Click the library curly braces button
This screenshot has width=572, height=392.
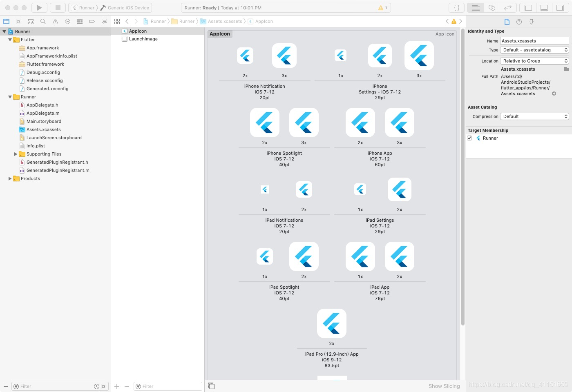tap(457, 8)
